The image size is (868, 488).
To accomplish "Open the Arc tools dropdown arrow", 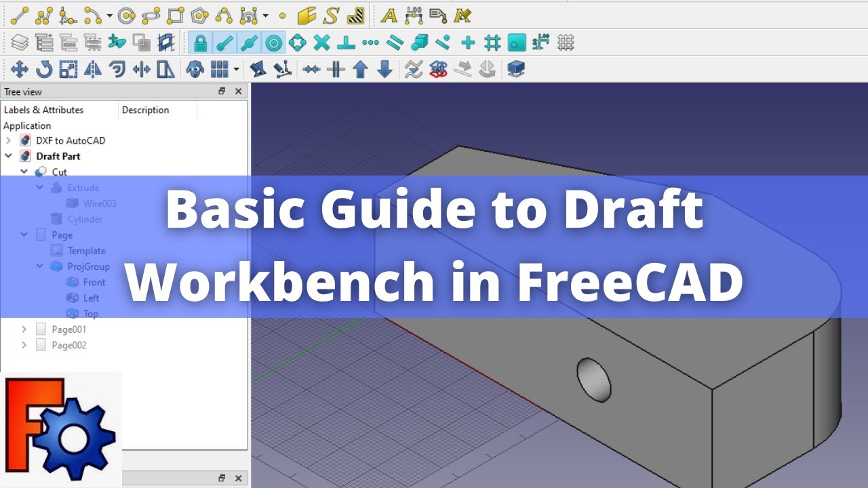I will [109, 15].
